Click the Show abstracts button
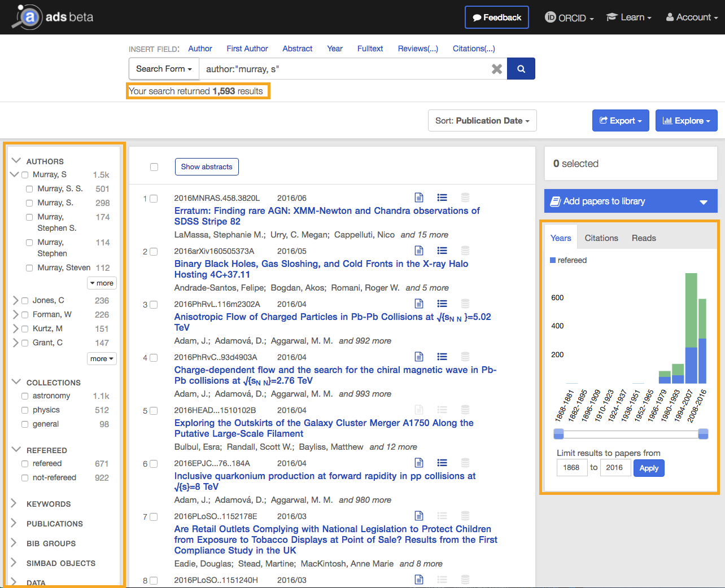The height and width of the screenshot is (588, 725). [x=207, y=167]
